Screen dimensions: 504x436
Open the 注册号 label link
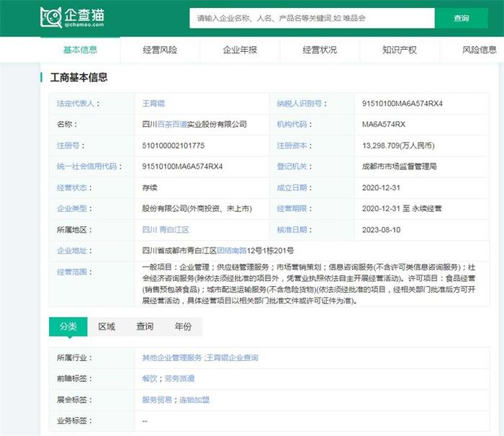[x=68, y=146]
